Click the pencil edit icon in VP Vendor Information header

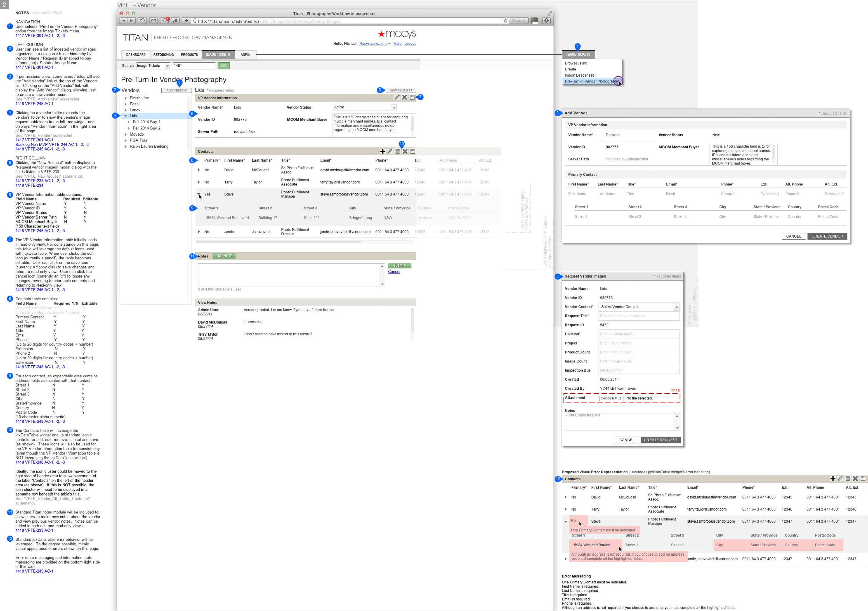(396, 97)
